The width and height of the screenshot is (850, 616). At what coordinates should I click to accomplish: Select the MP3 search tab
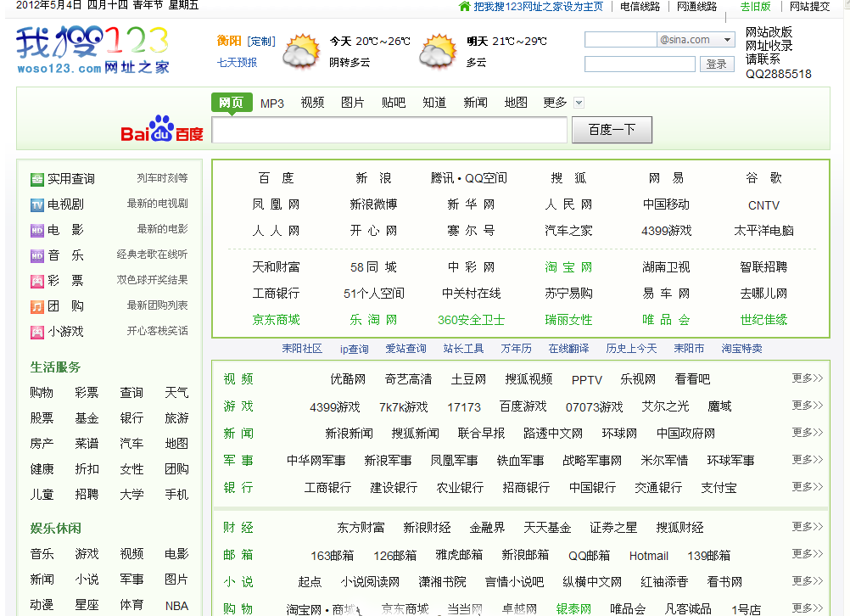272,103
